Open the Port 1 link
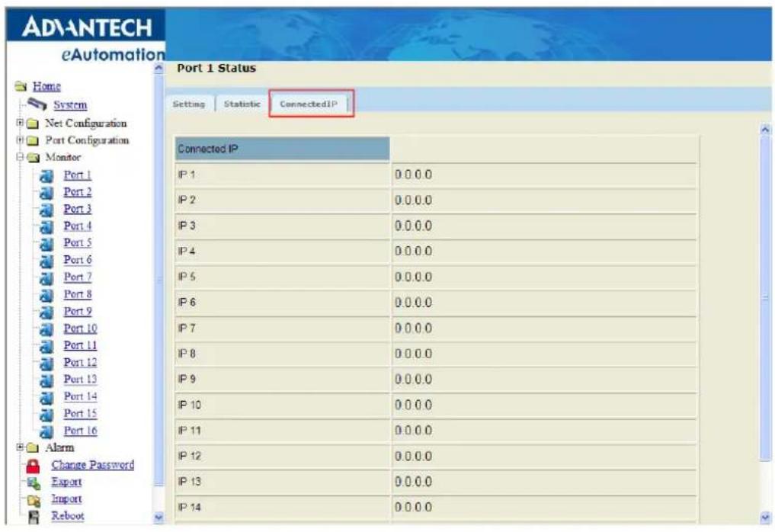The height and width of the screenshot is (532, 775). point(78,175)
